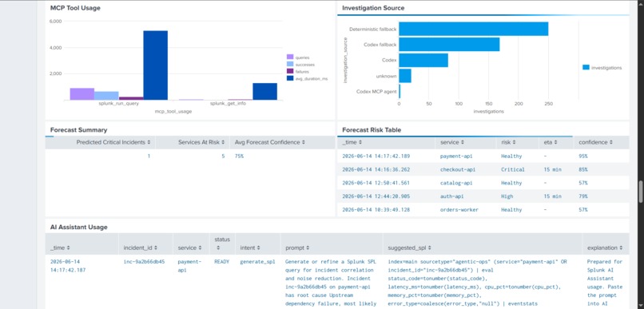Click the 75% Avg Forecast Confidence value
The height and width of the screenshot is (309, 644).
point(239,156)
